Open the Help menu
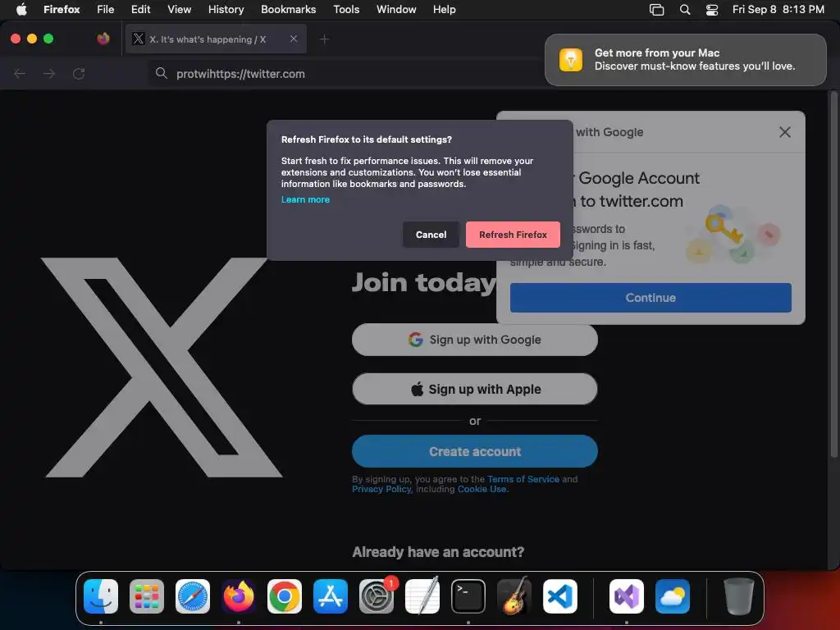 (444, 9)
